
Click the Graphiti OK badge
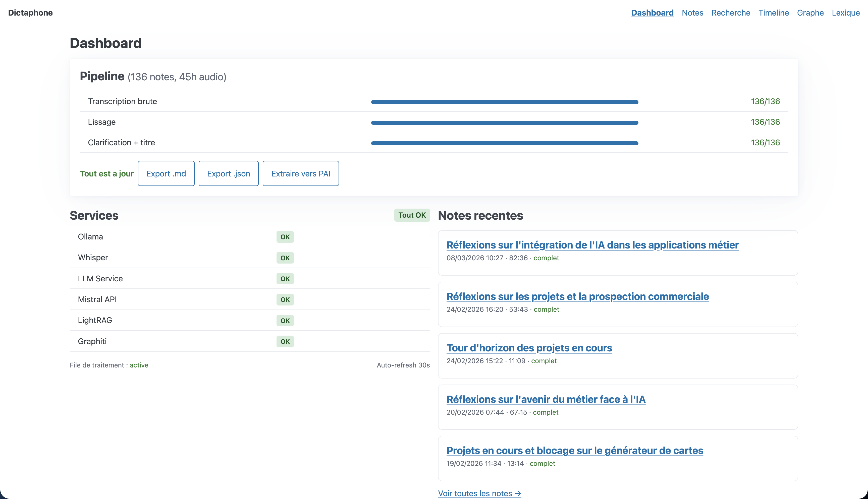point(285,341)
